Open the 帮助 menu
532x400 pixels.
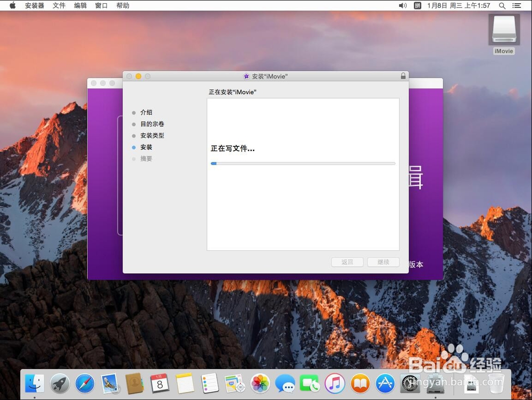[x=122, y=5]
